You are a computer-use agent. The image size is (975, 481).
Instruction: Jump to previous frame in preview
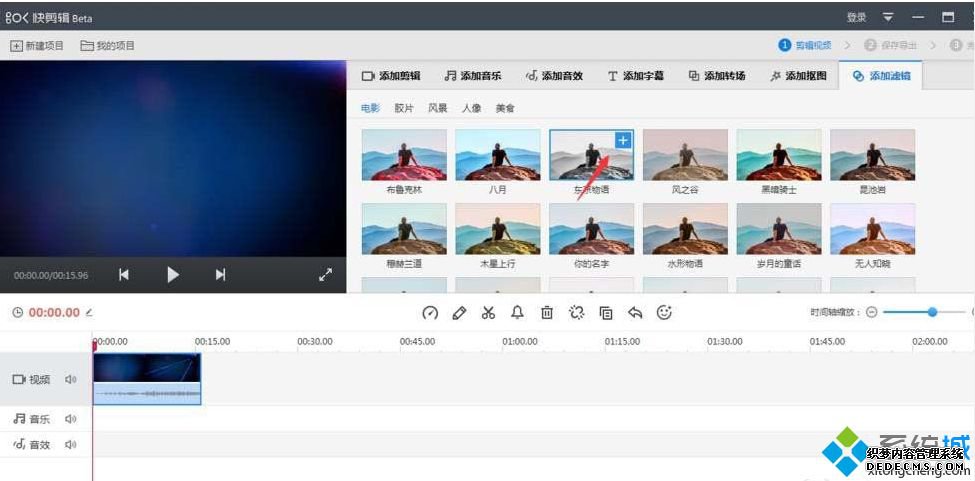(124, 275)
